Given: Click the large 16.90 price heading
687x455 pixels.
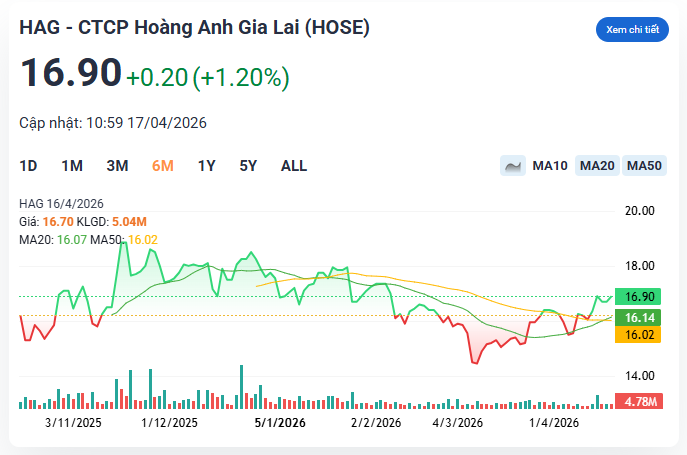Looking at the screenshot, I should click(70, 73).
